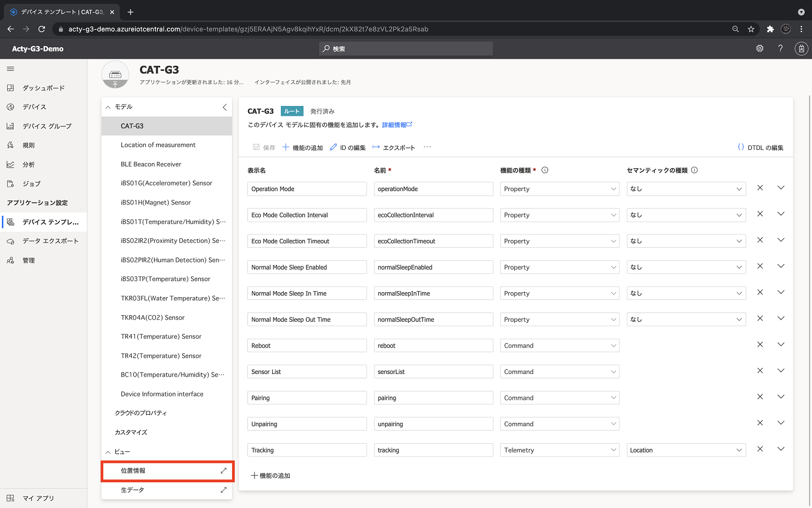
Task: Open the user account avatar icon
Action: coord(802,48)
